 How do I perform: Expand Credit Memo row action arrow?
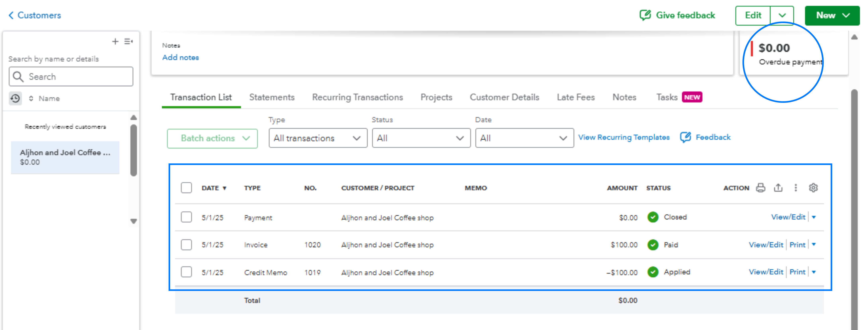coord(814,272)
